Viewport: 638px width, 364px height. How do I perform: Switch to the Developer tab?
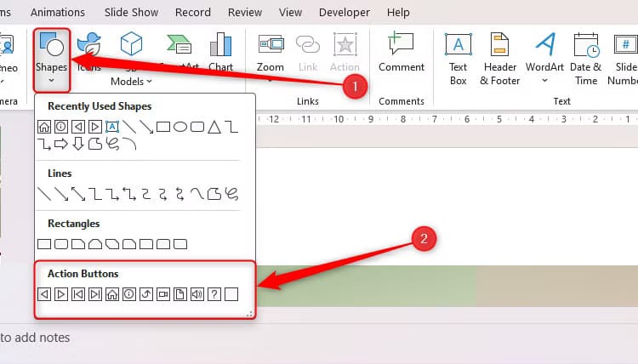click(x=345, y=13)
